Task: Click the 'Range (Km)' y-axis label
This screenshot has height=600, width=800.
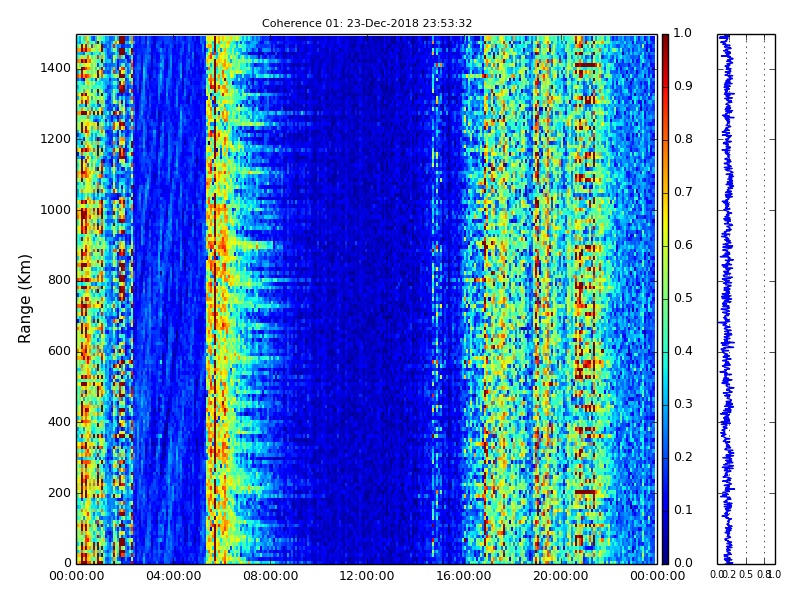Action: click(24, 299)
